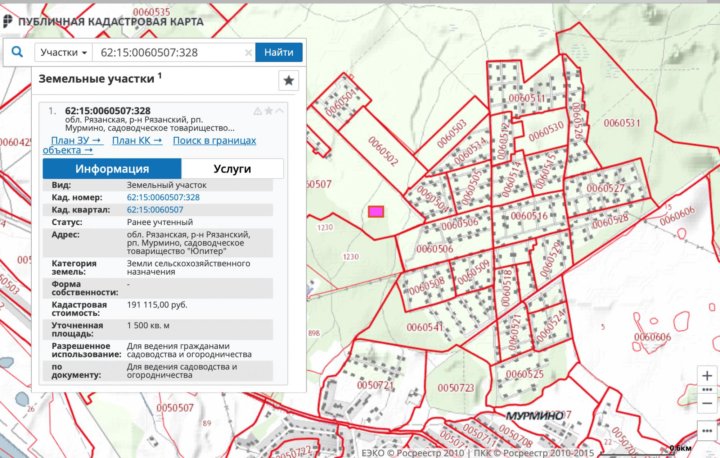Image resolution: width=720 pixels, height=458 pixels.
Task: Click the highlighted pink parcel on map
Action: coord(377,211)
